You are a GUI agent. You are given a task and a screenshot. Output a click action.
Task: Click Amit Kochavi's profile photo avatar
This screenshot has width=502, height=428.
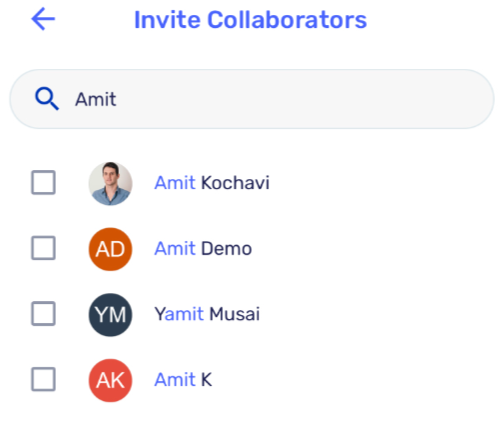[110, 183]
